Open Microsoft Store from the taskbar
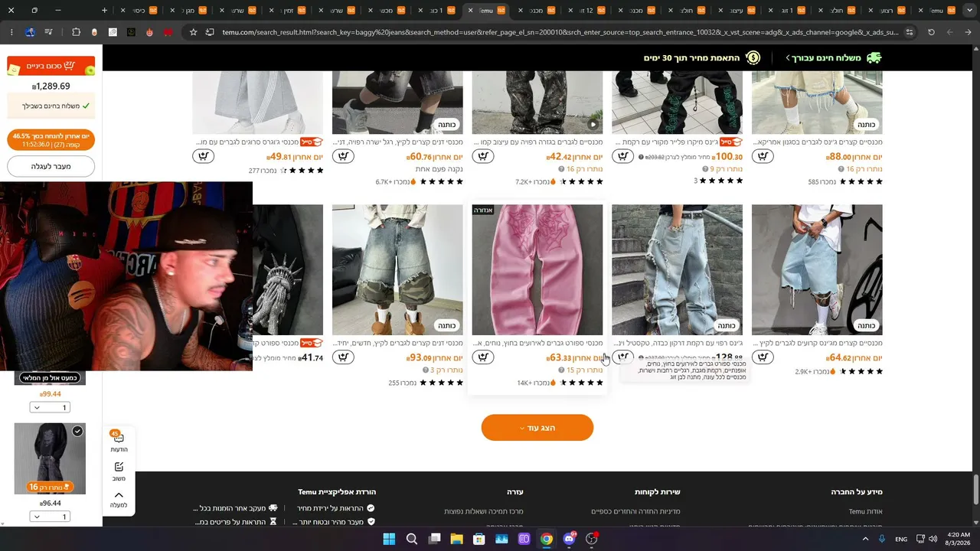 (x=479, y=539)
